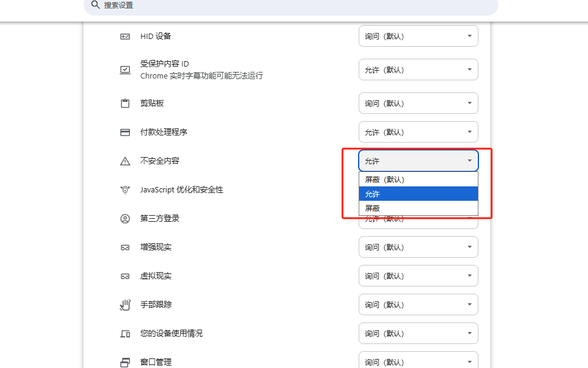The height and width of the screenshot is (368, 588).
Task: Click the 第三方登录 profile icon
Action: click(x=125, y=218)
